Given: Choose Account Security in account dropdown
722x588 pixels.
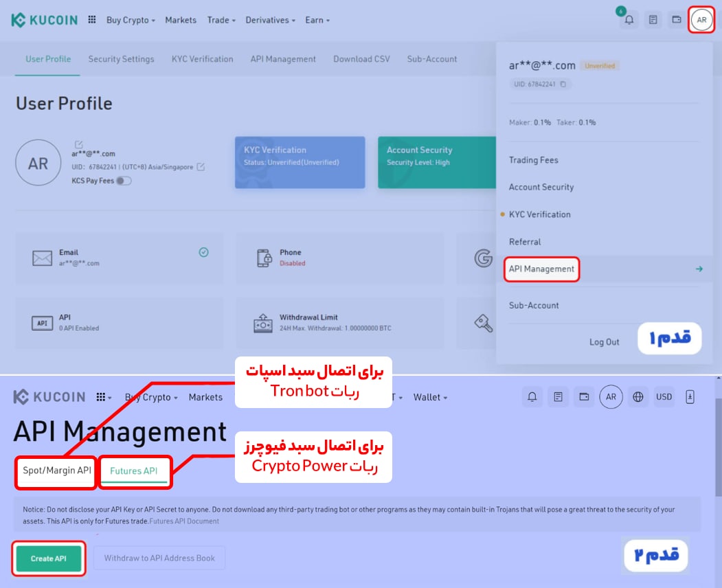Looking at the screenshot, I should (541, 187).
